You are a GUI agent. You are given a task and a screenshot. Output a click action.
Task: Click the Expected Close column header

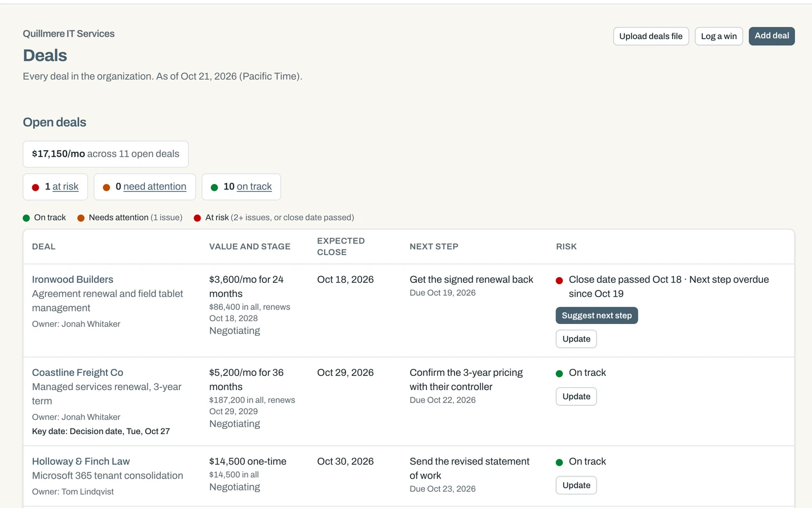click(341, 247)
